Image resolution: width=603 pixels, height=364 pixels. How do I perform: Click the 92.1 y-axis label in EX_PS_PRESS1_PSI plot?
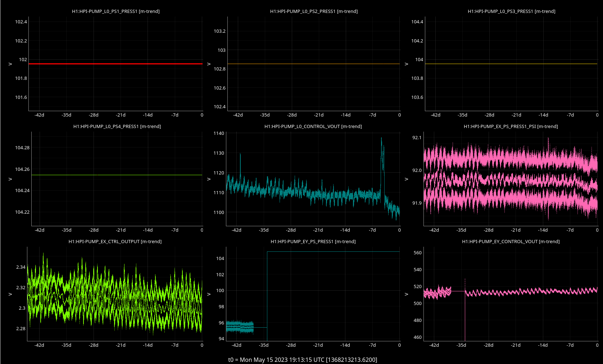pos(417,137)
